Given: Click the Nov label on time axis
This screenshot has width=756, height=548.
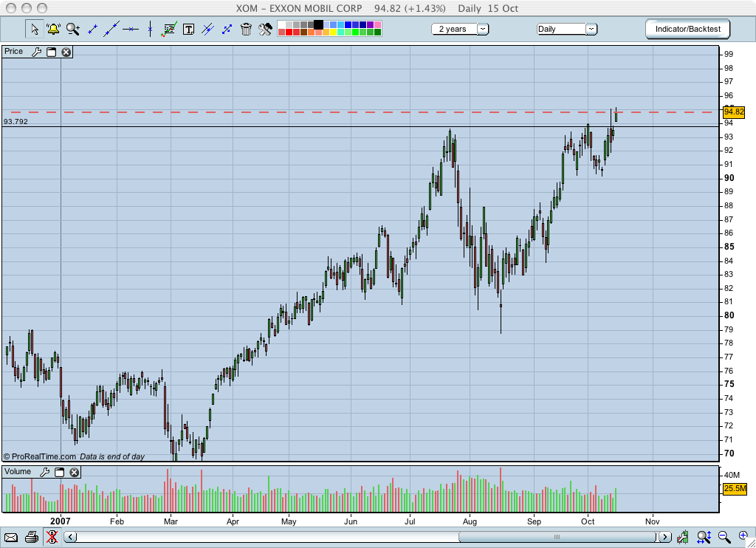Looking at the screenshot, I should (x=653, y=521).
